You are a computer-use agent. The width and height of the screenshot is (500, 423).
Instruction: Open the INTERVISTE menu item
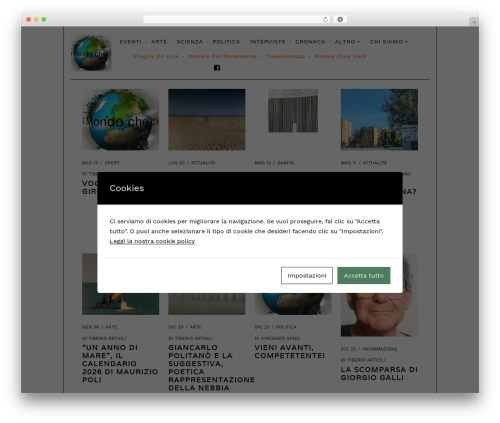(x=267, y=42)
